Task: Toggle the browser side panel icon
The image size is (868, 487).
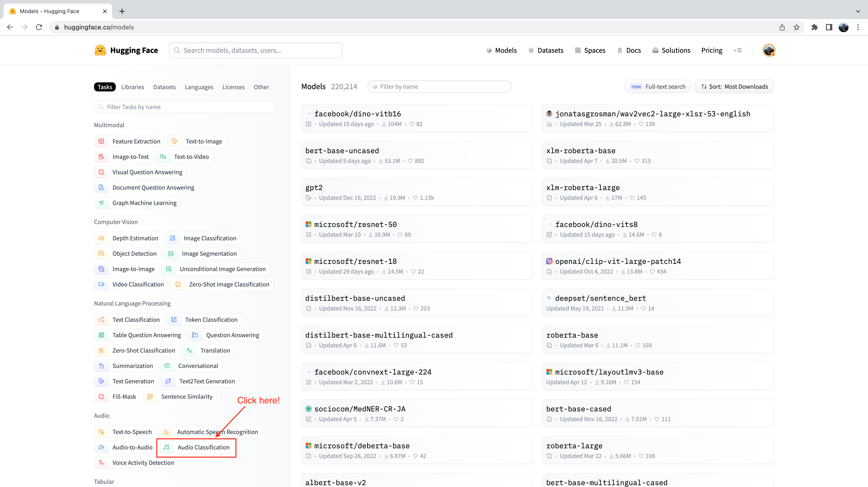Action: coord(829,27)
